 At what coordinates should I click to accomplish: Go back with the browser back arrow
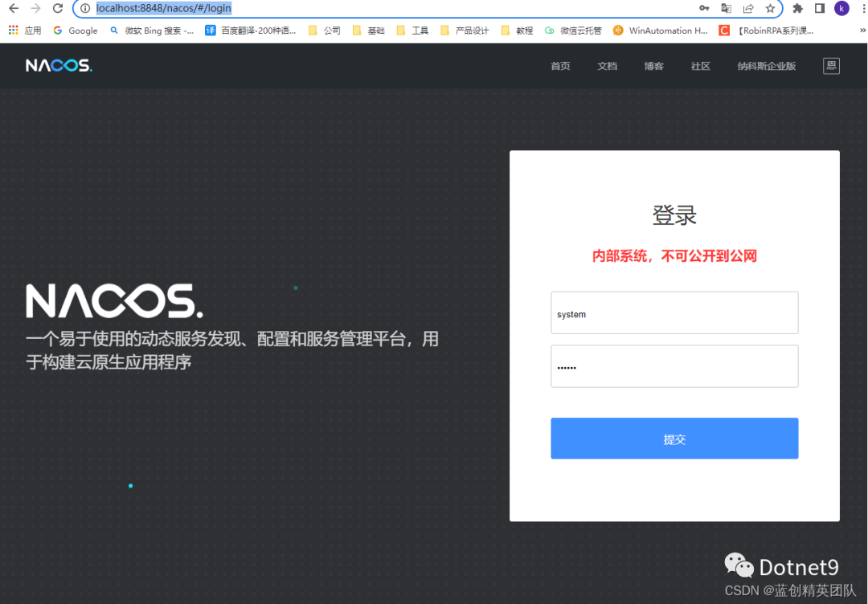tap(14, 8)
